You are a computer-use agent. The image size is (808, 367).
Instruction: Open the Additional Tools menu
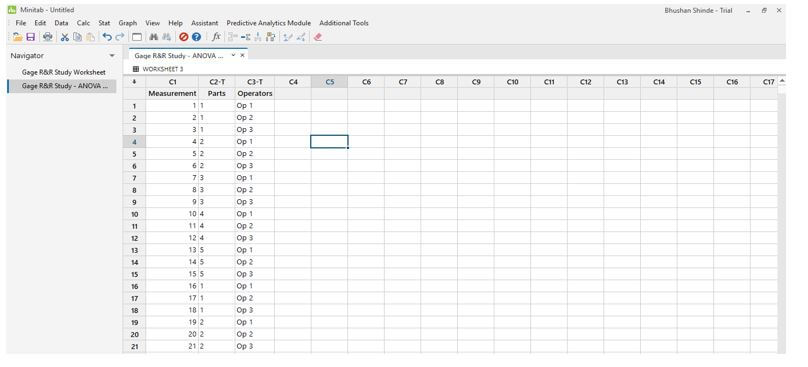pyautogui.click(x=344, y=23)
